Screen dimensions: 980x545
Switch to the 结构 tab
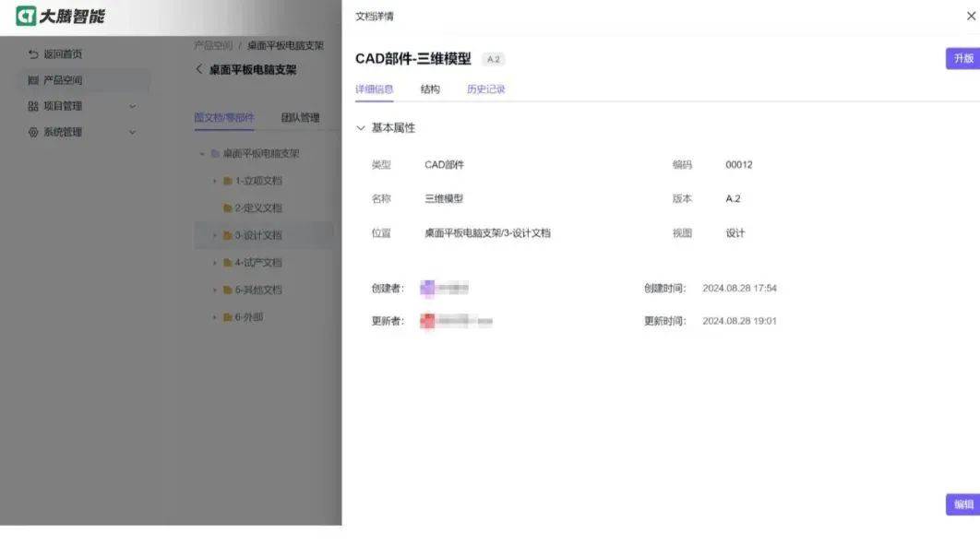coord(432,89)
